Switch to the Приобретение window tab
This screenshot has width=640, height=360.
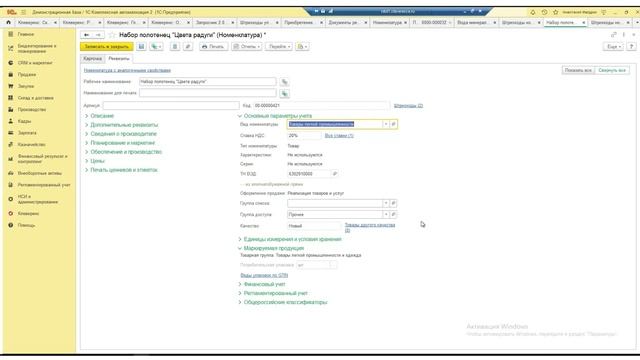pos(299,22)
